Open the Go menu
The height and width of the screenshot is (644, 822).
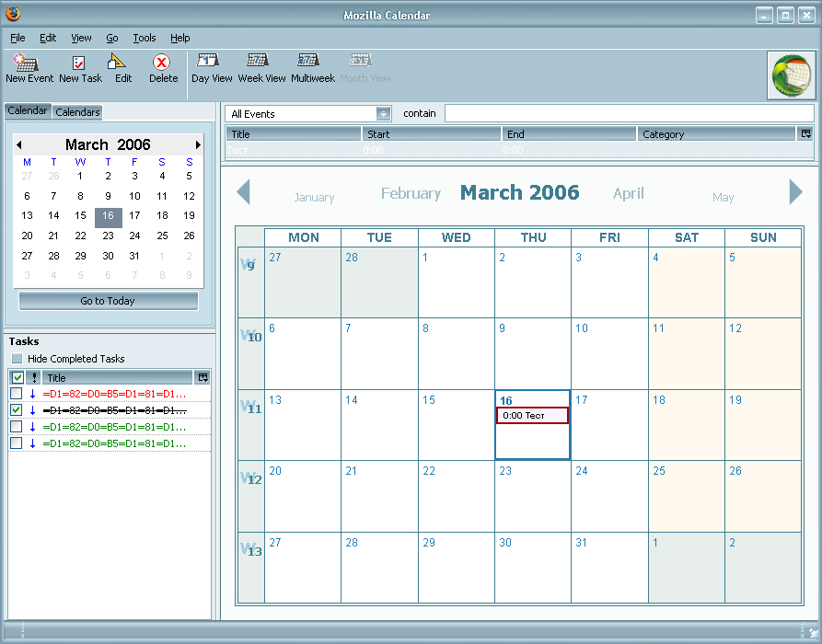[112, 38]
